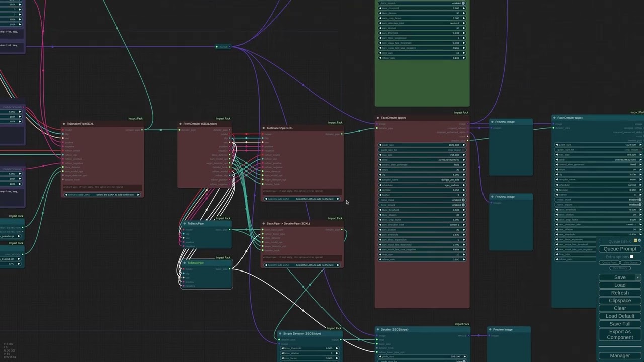Click the Load Default button
The width and height of the screenshot is (644, 362).
tap(620, 316)
